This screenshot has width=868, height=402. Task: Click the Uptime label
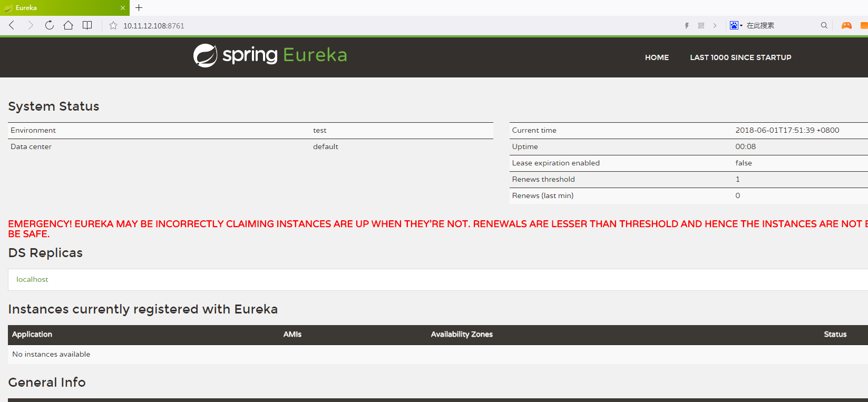tap(525, 146)
